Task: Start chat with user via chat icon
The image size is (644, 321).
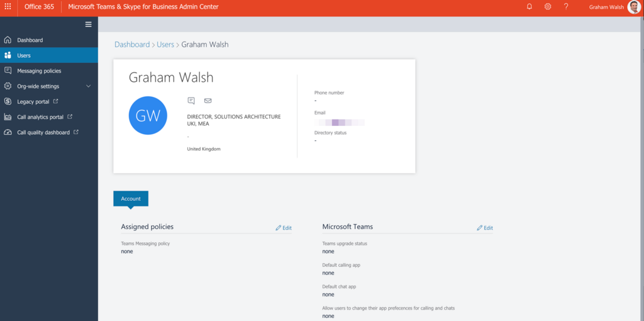Action: 191,101
